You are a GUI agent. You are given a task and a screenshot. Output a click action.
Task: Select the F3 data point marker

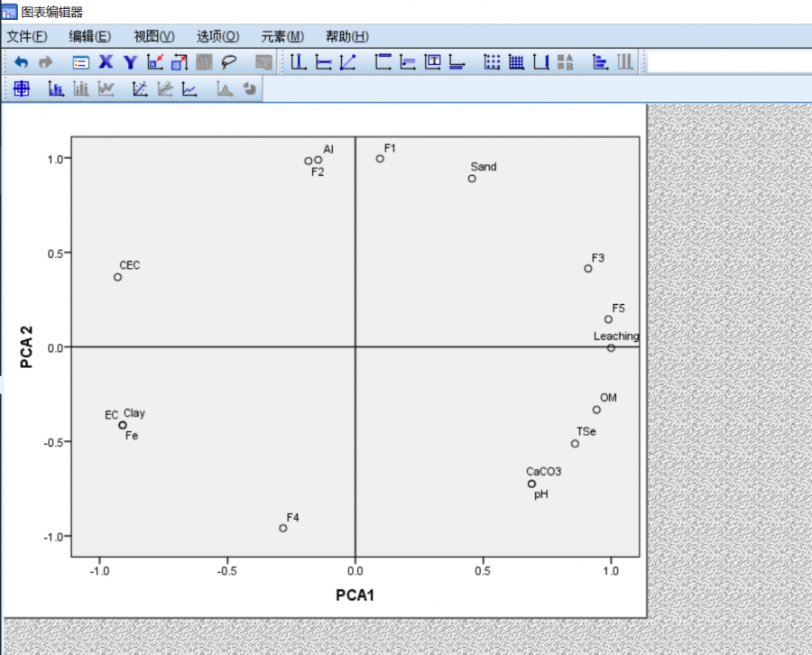click(x=587, y=269)
